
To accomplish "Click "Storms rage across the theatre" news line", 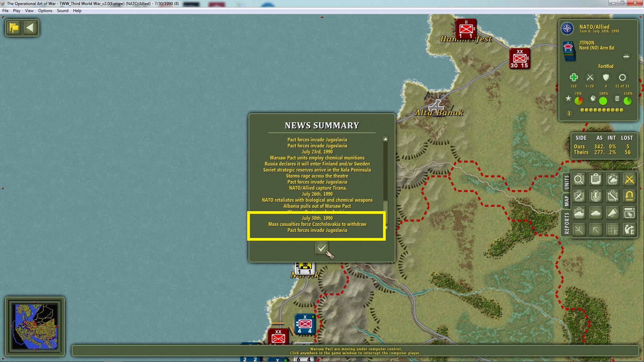I will pyautogui.click(x=317, y=176).
